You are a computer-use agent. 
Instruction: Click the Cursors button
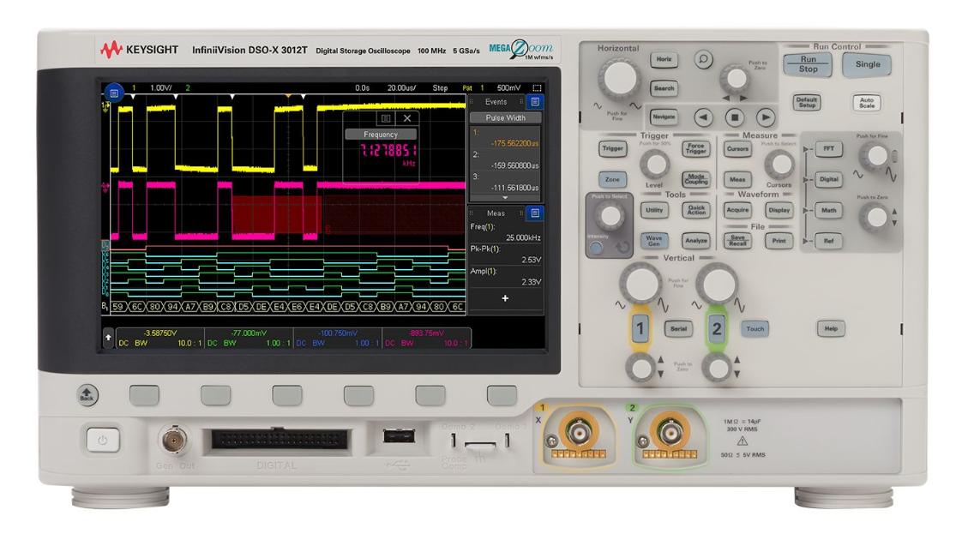coord(737,149)
